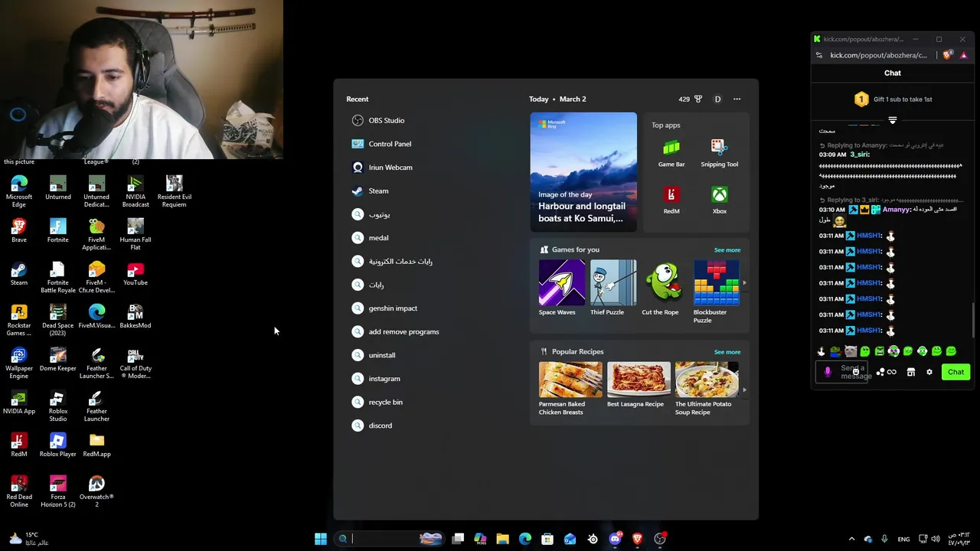This screenshot has width=980, height=551.
Task: Show next games with the right arrow
Action: tap(744, 283)
